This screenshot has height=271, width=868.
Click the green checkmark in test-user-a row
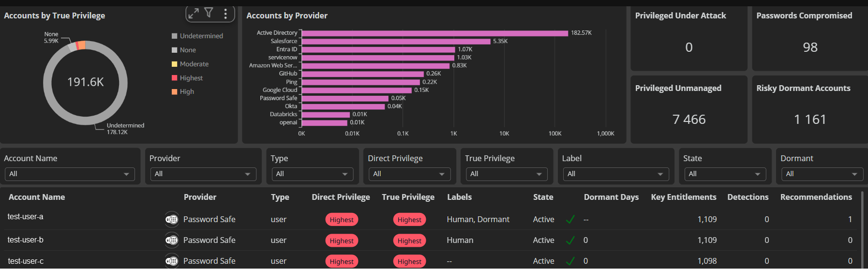[570, 219]
